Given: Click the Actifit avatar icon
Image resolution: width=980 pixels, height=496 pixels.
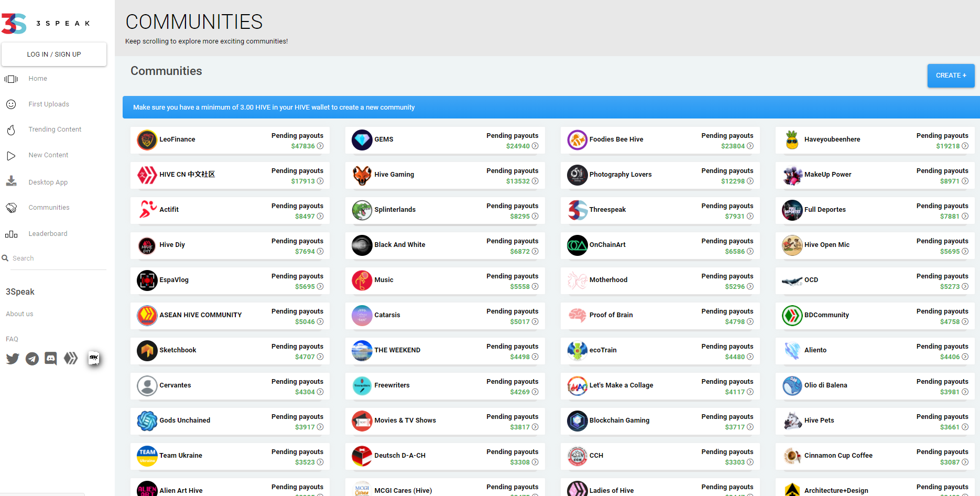Looking at the screenshot, I should point(147,210).
